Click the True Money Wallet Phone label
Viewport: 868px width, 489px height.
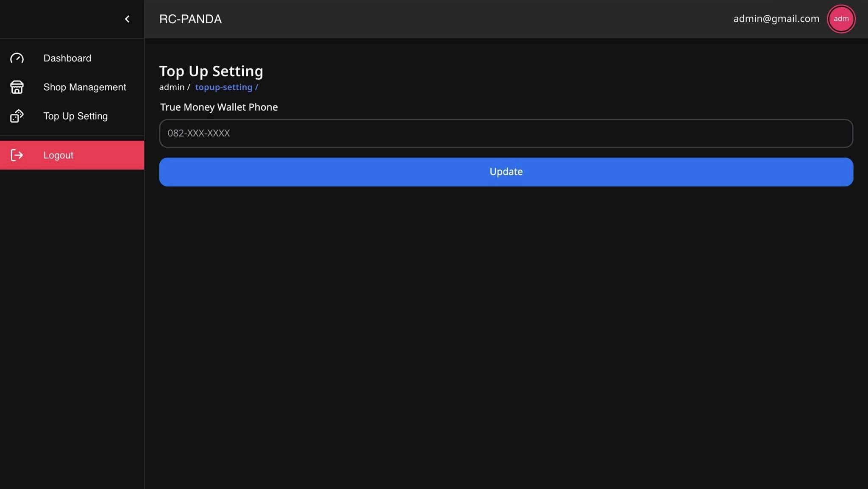pos(219,107)
